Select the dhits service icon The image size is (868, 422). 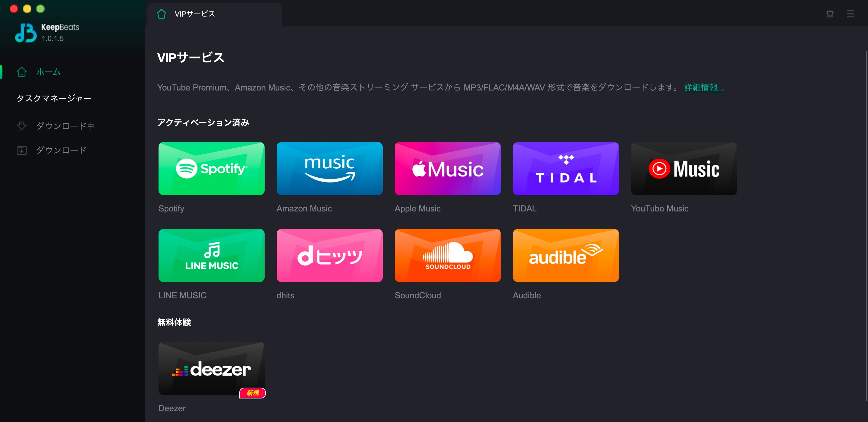click(x=329, y=255)
